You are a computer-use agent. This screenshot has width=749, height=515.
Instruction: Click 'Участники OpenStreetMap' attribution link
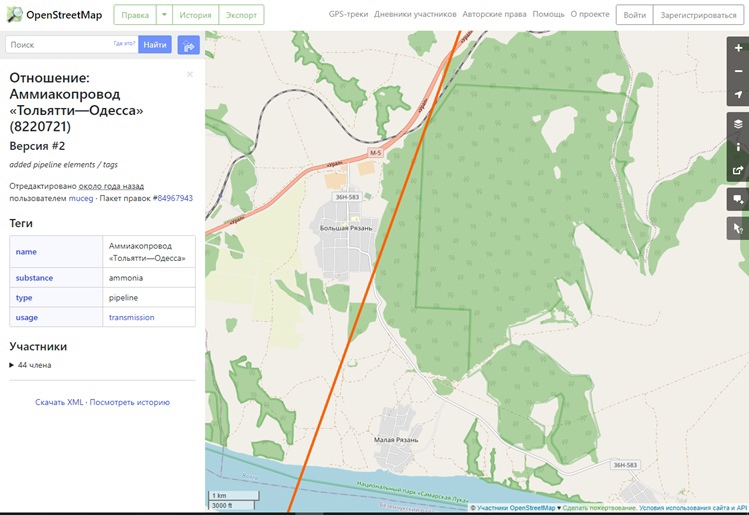coord(516,508)
